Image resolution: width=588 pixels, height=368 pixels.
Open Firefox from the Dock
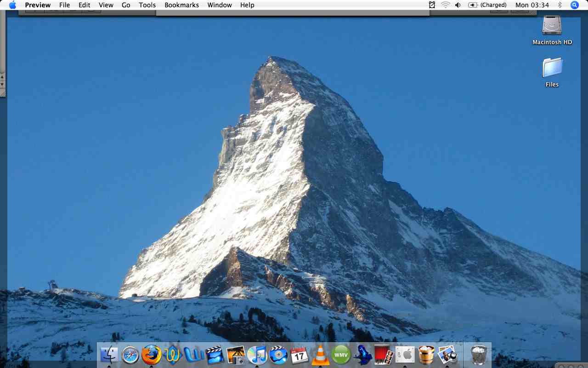(x=151, y=355)
